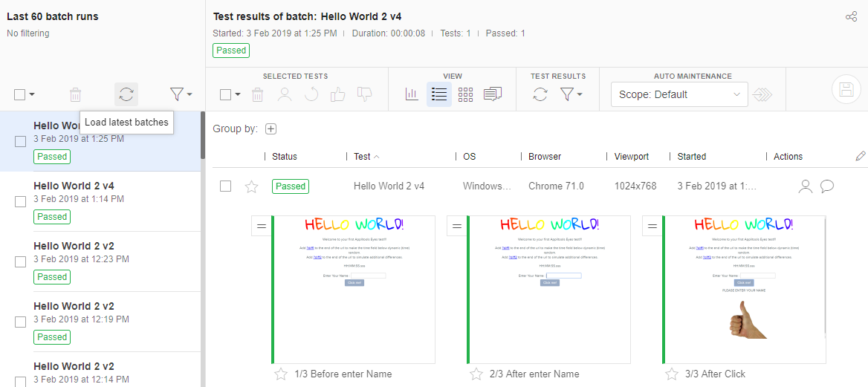Click the delete batches trash icon
The image size is (868, 387).
pyautogui.click(x=75, y=94)
